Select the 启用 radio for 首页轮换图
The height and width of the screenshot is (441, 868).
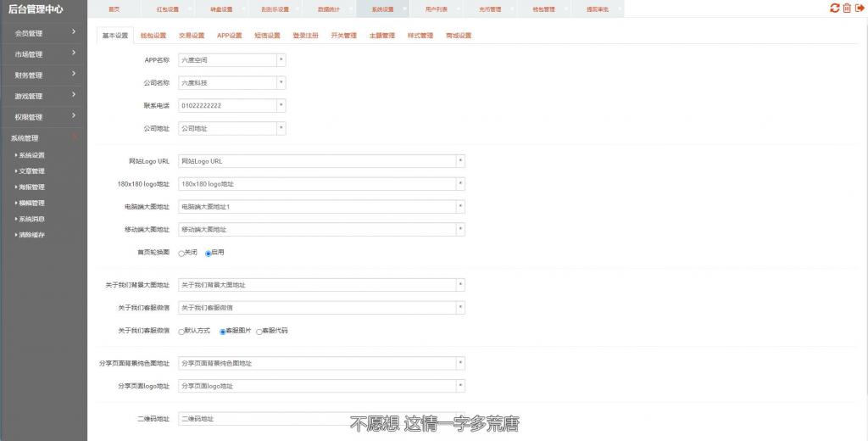tap(208, 253)
